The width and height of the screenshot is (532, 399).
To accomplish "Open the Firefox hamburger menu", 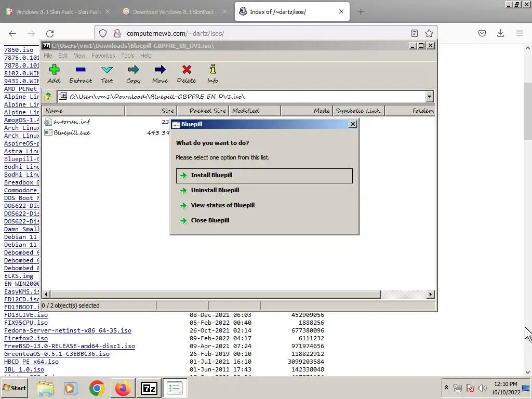I will [520, 33].
